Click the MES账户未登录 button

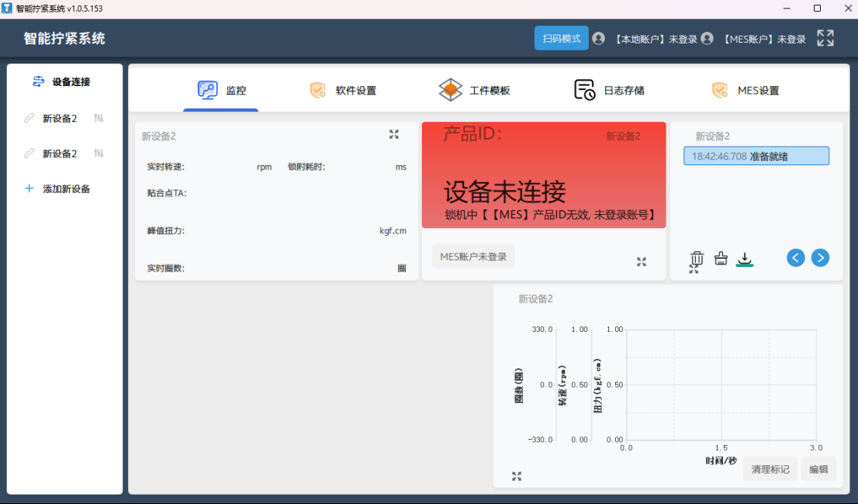point(473,257)
